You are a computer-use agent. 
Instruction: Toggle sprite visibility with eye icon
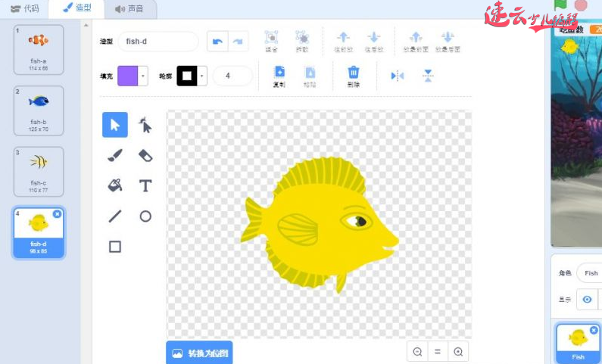(x=587, y=300)
